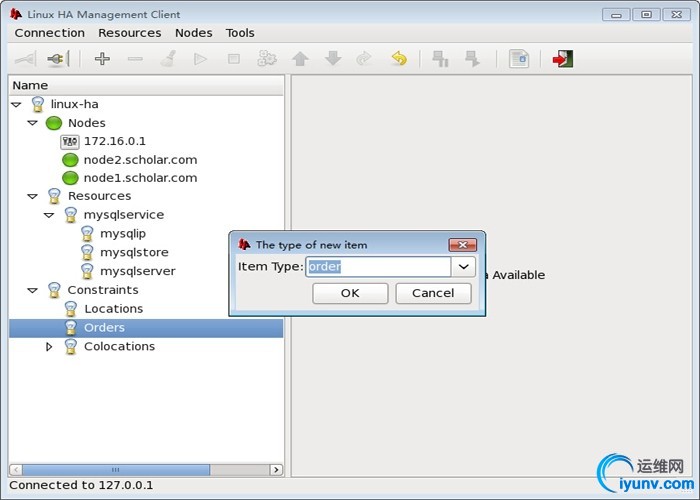Click the 'Connected to 127.0.0.1' status text
This screenshot has width=700, height=500.
(81, 485)
